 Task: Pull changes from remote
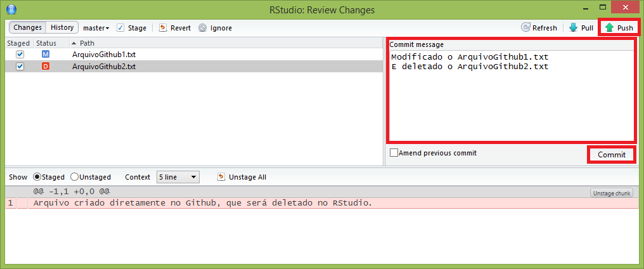581,28
